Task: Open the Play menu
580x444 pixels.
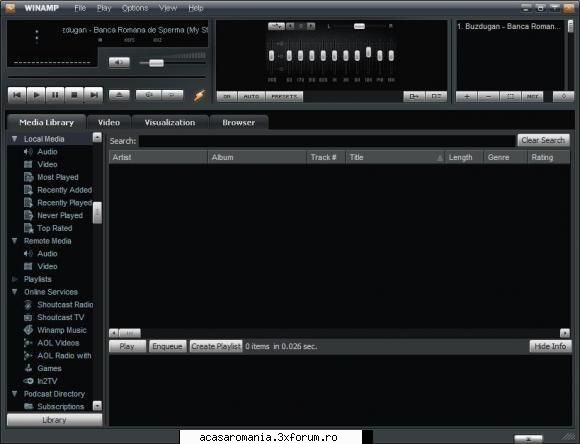Action: point(104,8)
